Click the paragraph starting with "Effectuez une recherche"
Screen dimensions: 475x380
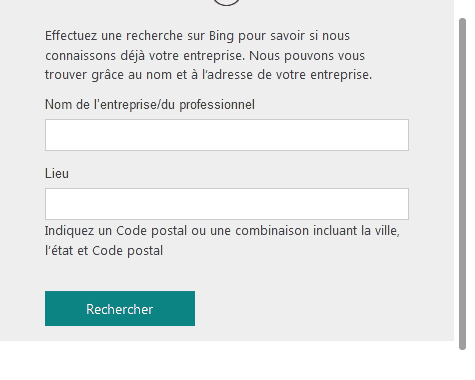(208, 55)
